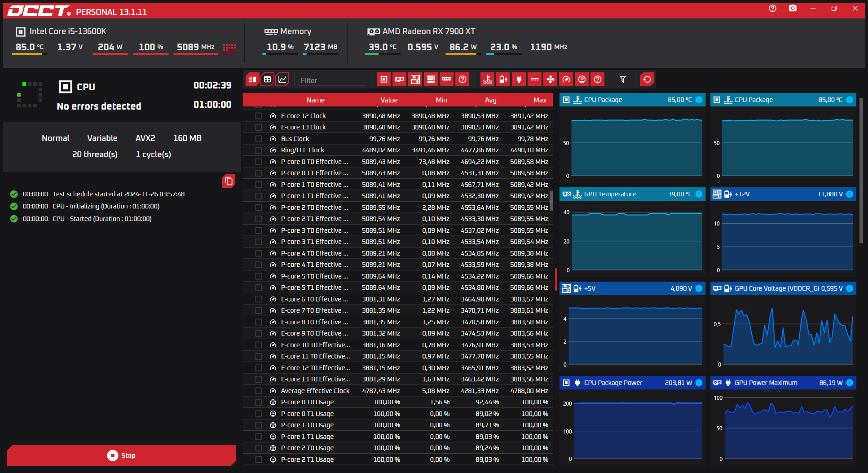Check the Average Effective Clock checkbox

pyautogui.click(x=259, y=391)
